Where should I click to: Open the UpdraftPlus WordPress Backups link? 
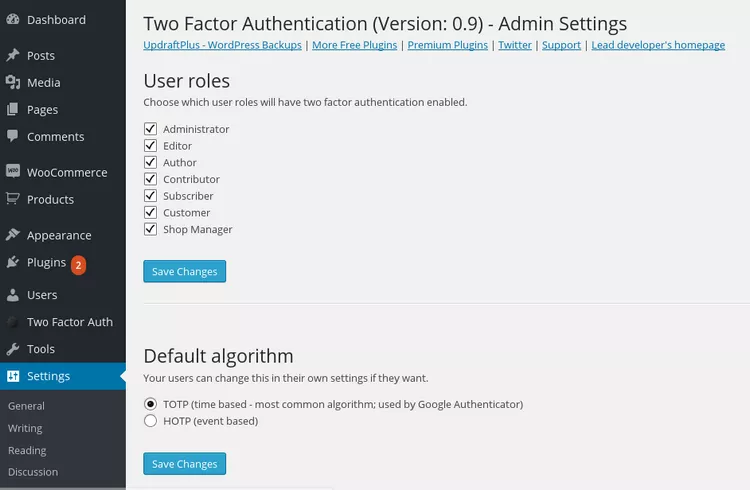coord(224,45)
